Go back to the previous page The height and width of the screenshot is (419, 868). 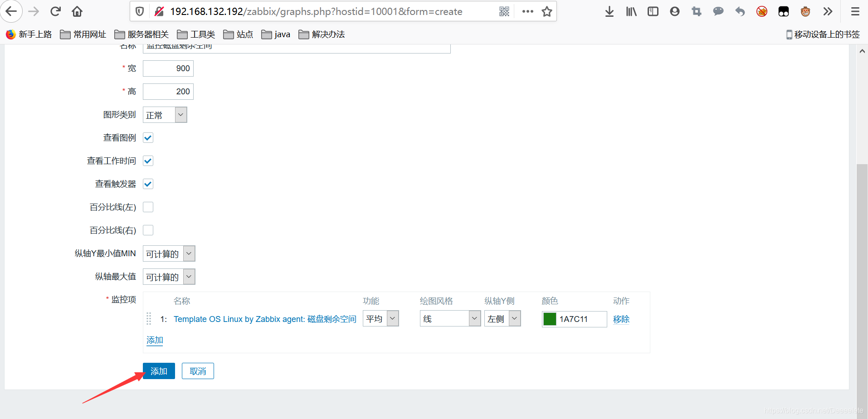[x=11, y=11]
